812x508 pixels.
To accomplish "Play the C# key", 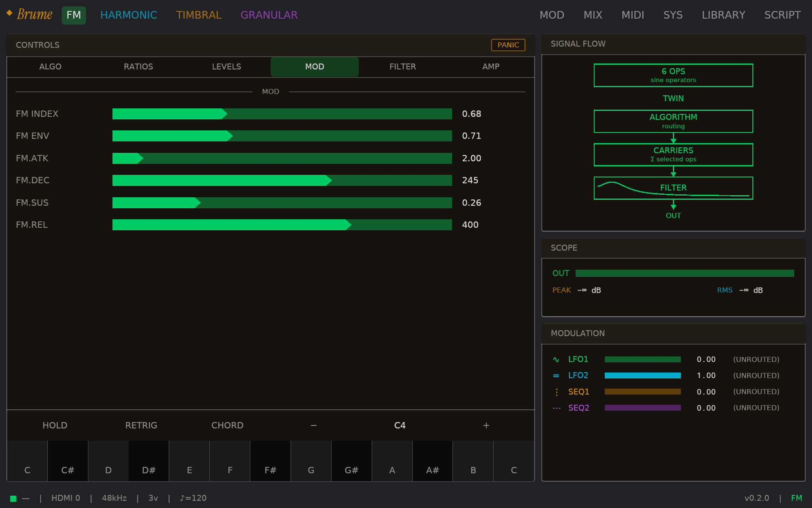I will (x=68, y=461).
